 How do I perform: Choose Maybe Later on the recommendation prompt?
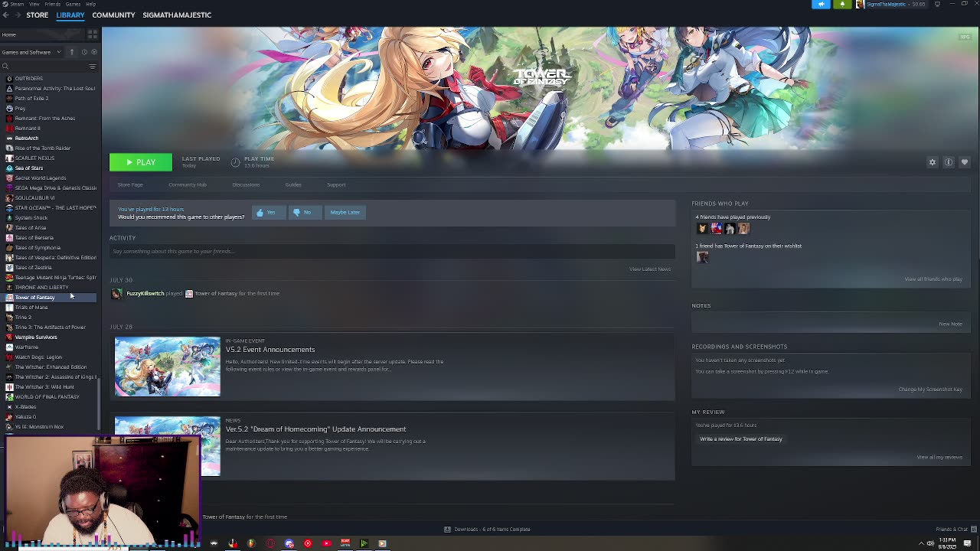[x=345, y=212]
